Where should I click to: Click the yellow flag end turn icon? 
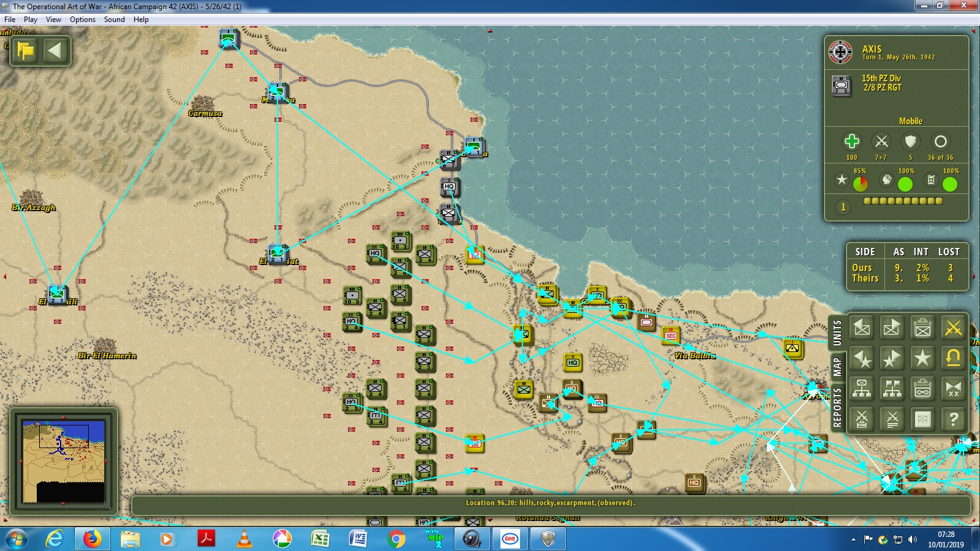26,51
